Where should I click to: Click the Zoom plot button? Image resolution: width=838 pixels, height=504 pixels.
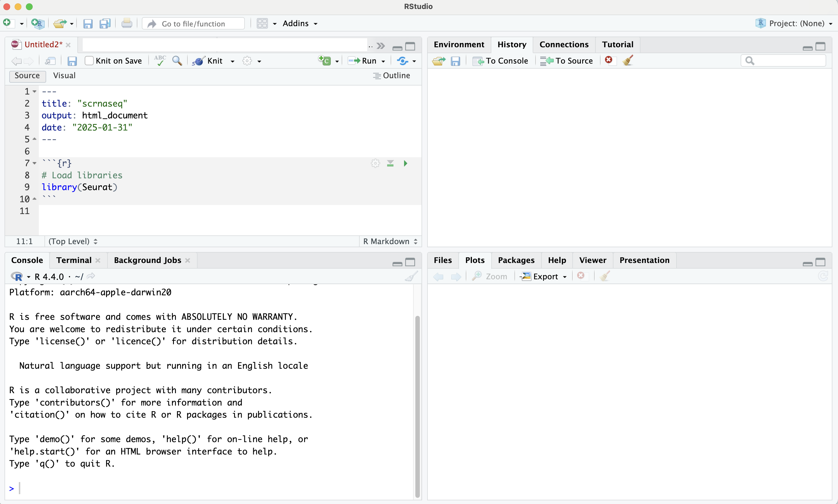point(490,276)
